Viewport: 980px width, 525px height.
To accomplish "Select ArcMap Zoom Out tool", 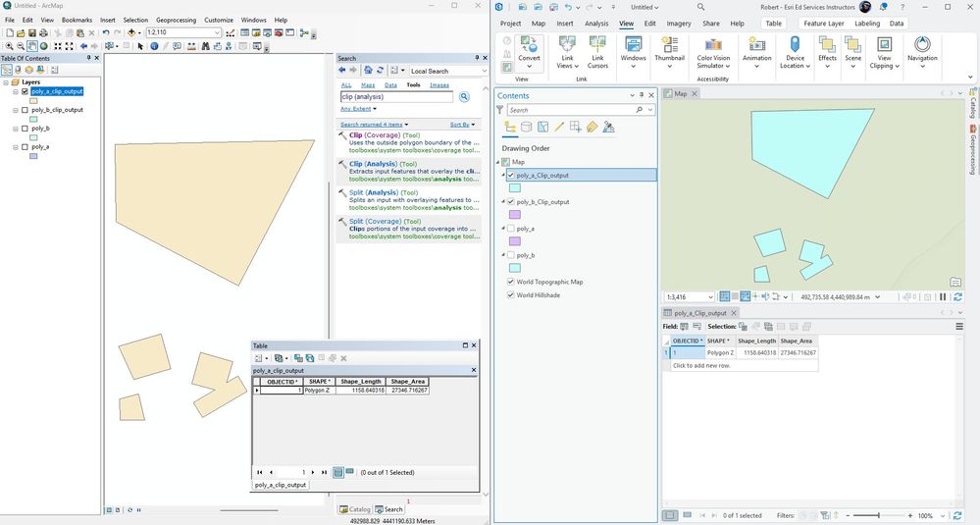I will pyautogui.click(x=21, y=46).
